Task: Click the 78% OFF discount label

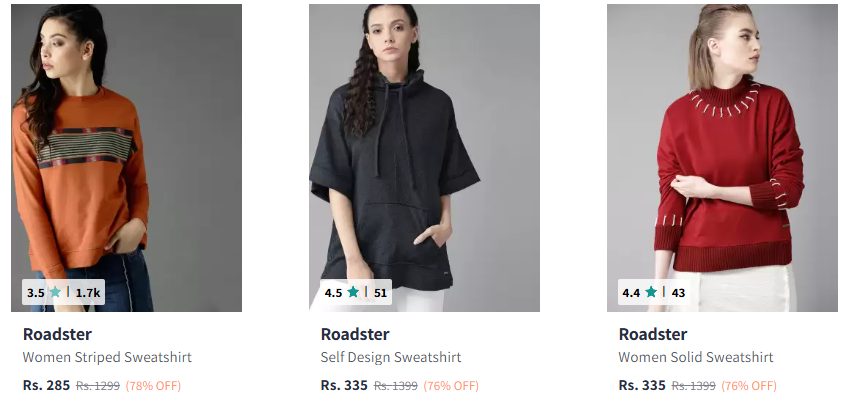Action: click(153, 386)
